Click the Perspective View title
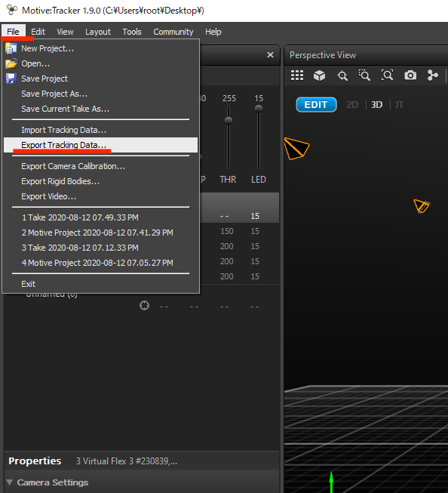Screen dimensions: 448x493 click(x=323, y=55)
